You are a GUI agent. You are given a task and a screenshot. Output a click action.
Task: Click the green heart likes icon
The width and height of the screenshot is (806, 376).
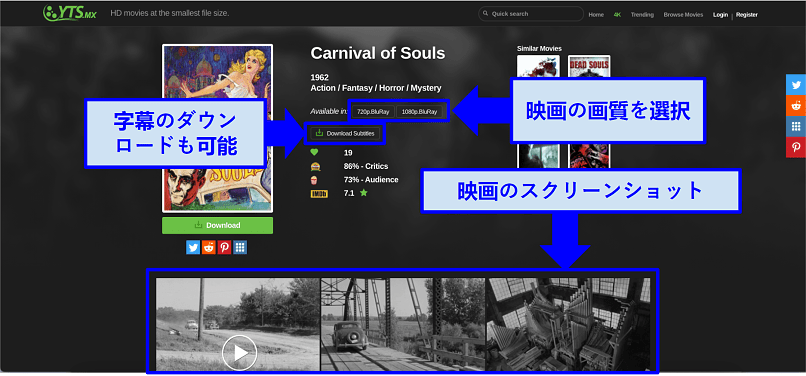tap(315, 152)
